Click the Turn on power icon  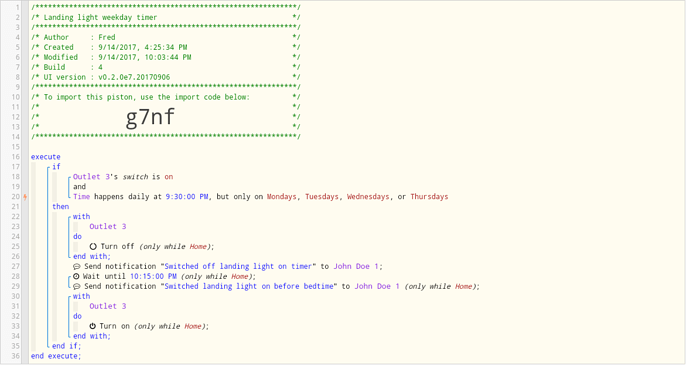coord(92,326)
